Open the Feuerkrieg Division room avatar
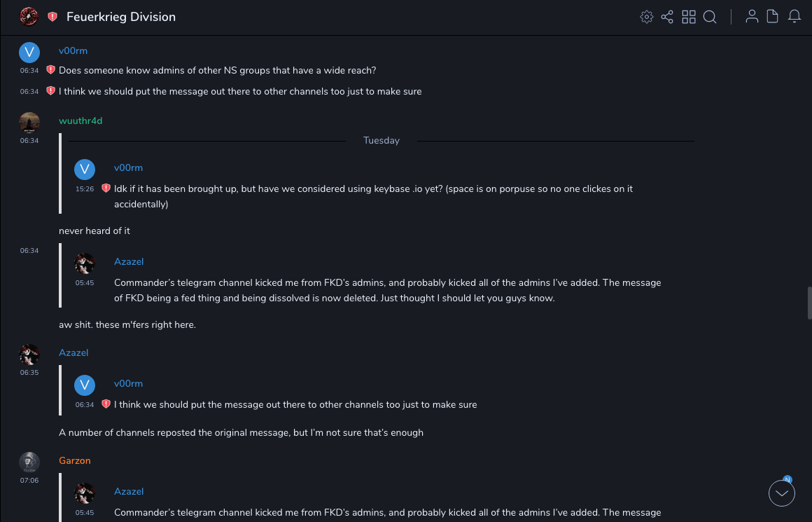812x522 pixels. click(29, 17)
